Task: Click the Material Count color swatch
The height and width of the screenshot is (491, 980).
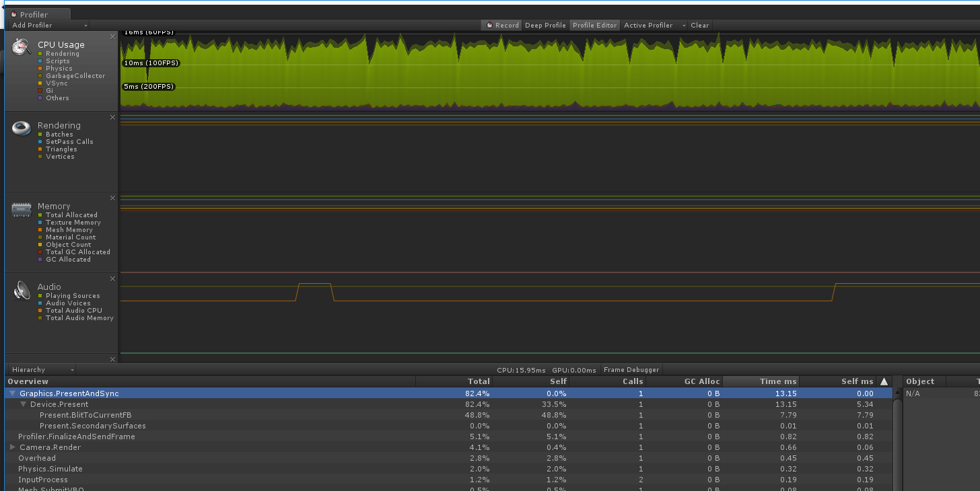Action: [x=40, y=237]
